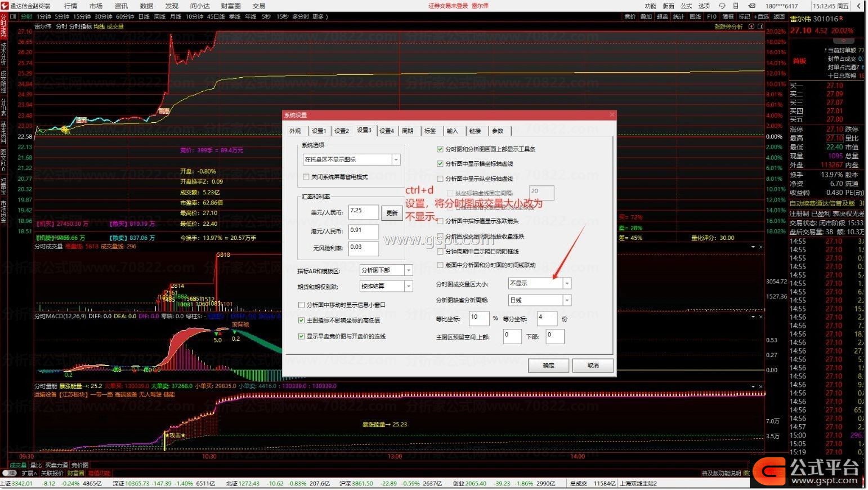Screen dimensions: 868x490
Task: Click the yellow marker icon on price line
Action: [65, 130]
